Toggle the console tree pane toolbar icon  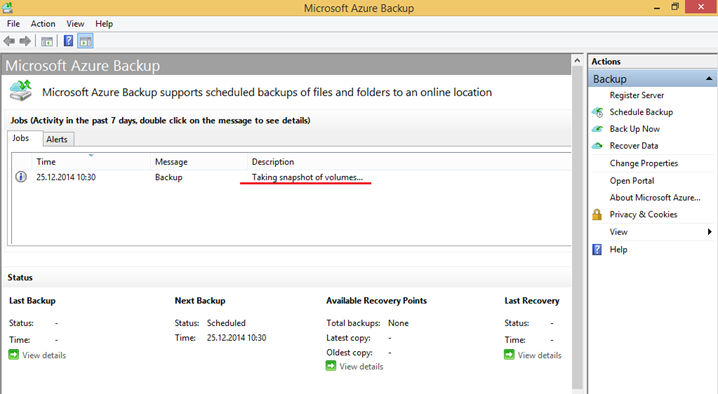pyautogui.click(x=47, y=42)
